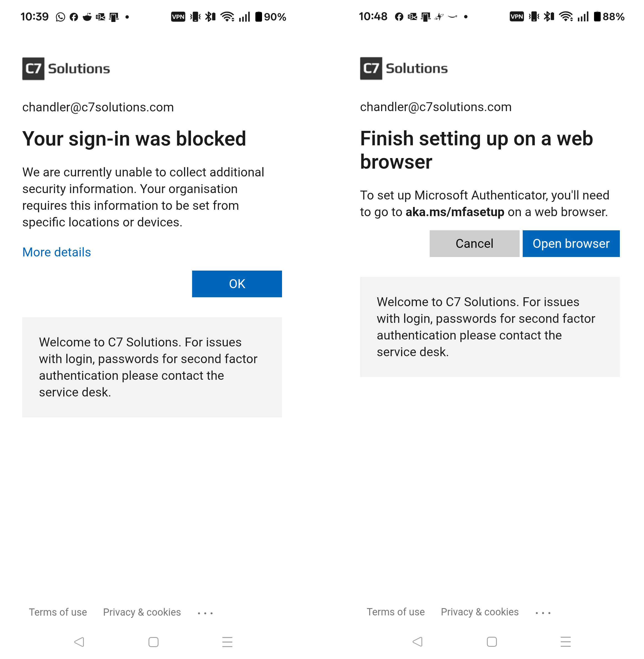Tap the Android back arrow on left screen
The height and width of the screenshot is (659, 644).
[x=79, y=642]
